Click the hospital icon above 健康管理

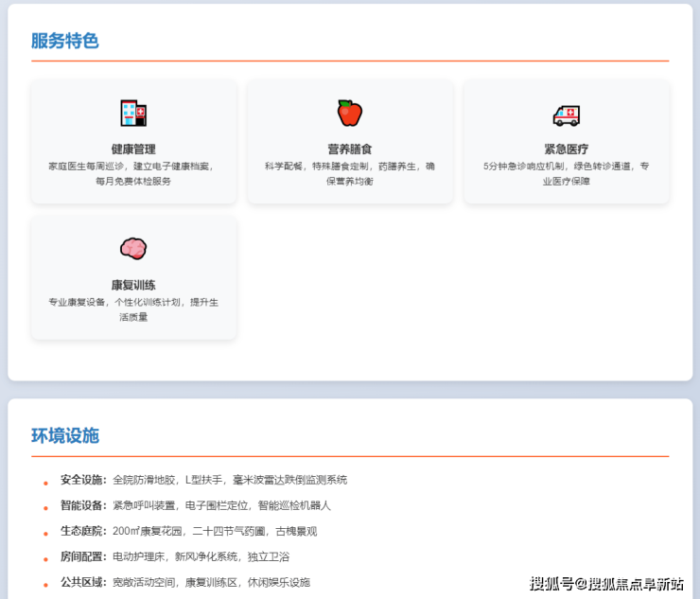[133, 114]
